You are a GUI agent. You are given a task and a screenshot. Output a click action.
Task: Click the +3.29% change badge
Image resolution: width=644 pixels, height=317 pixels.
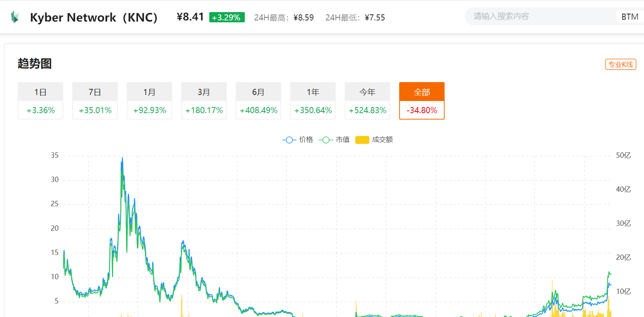tap(227, 17)
